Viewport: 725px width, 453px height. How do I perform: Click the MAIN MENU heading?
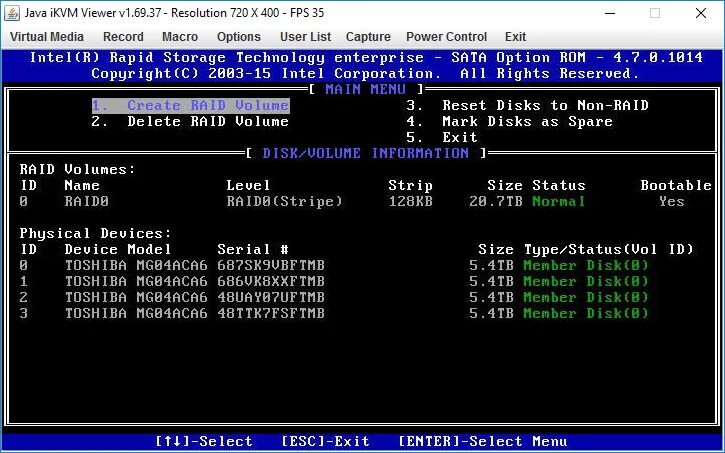coord(365,89)
